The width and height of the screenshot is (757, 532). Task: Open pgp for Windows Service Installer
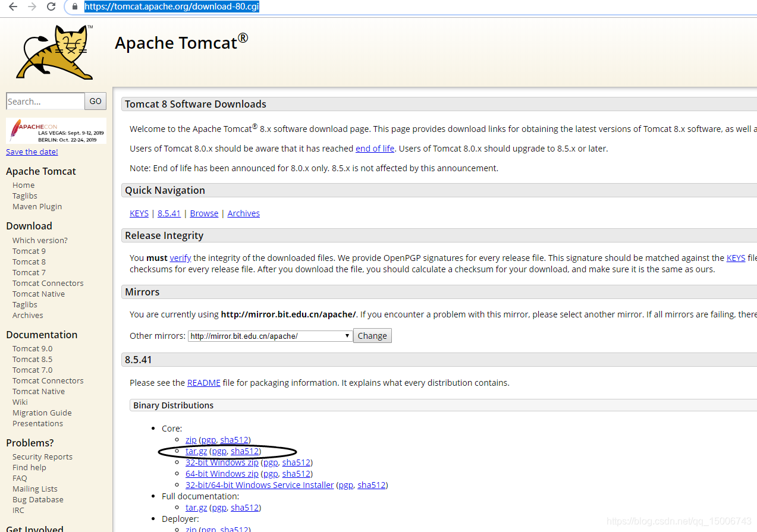coord(345,485)
